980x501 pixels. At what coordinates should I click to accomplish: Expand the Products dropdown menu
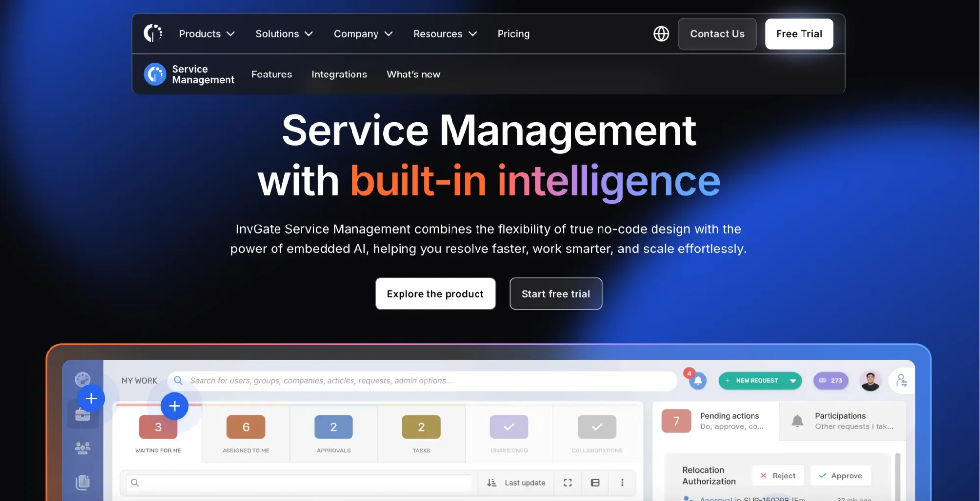coord(206,34)
